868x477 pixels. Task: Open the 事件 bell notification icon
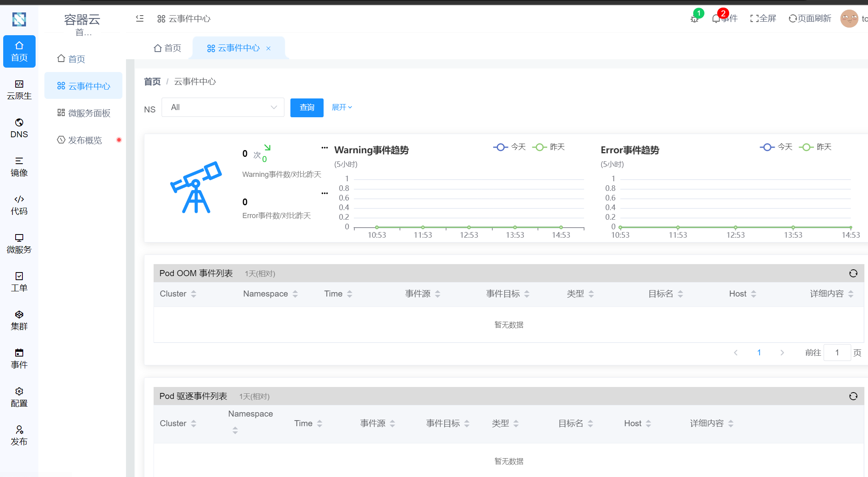click(x=716, y=18)
